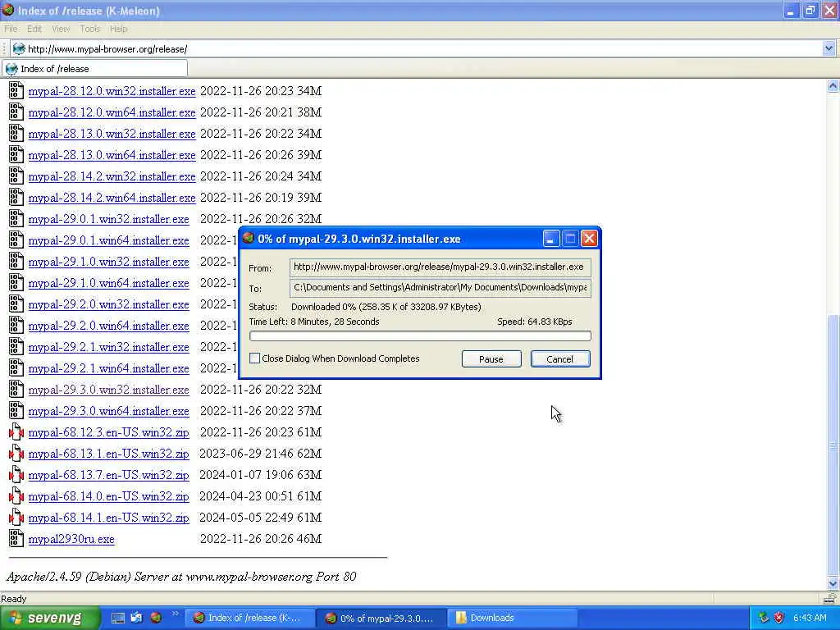Screen dimensions: 840x630
Task: Click the download To path field
Action: click(x=441, y=287)
